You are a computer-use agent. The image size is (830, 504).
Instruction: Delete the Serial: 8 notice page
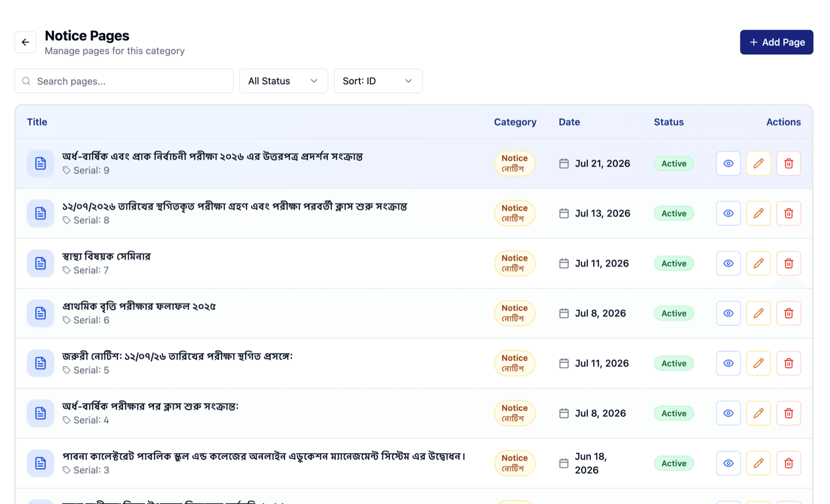[789, 213]
